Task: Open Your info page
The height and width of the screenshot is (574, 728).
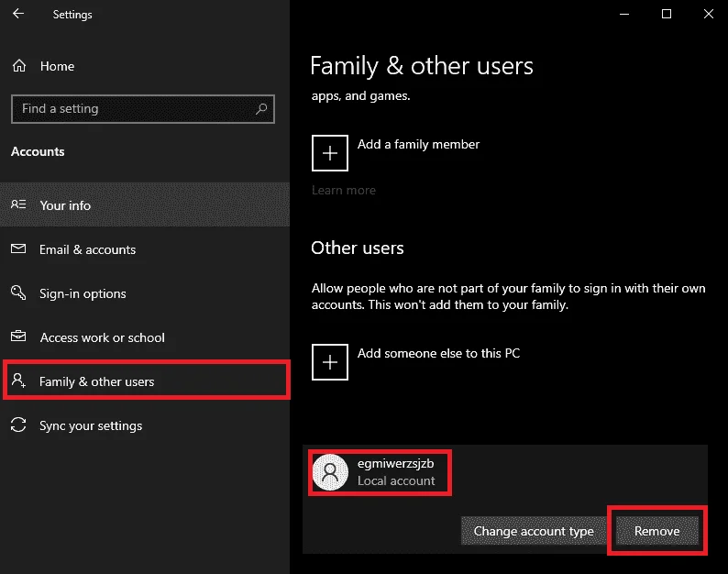Action: (144, 204)
